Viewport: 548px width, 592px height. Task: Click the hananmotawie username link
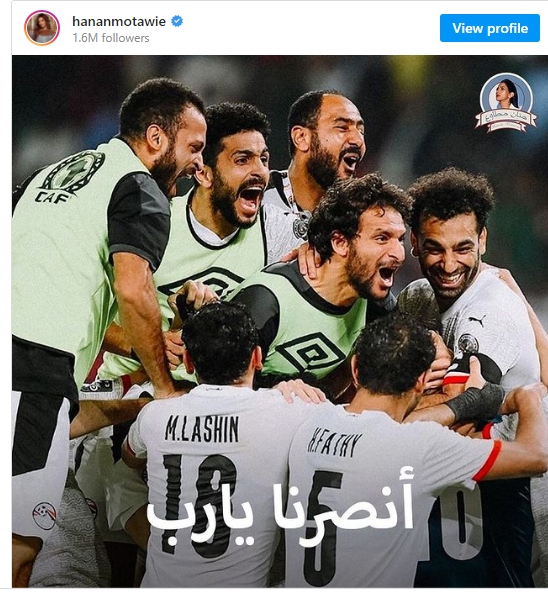[x=119, y=22]
